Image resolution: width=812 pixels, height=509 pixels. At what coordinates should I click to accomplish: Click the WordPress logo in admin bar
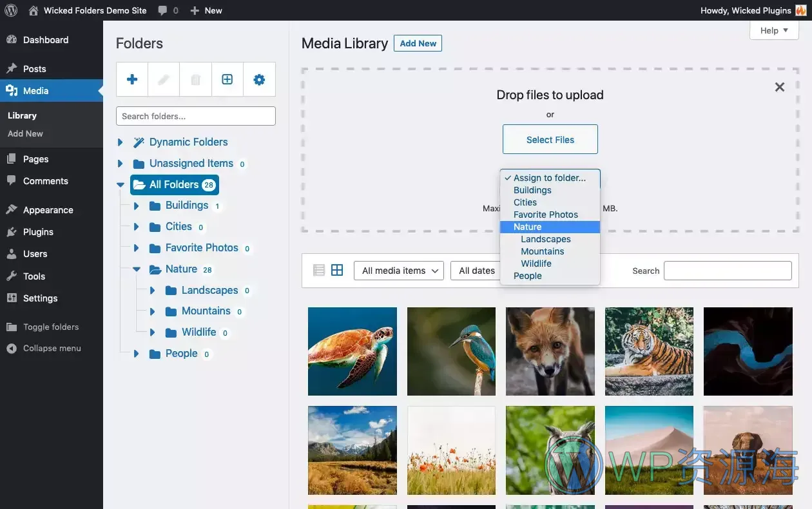(11, 10)
